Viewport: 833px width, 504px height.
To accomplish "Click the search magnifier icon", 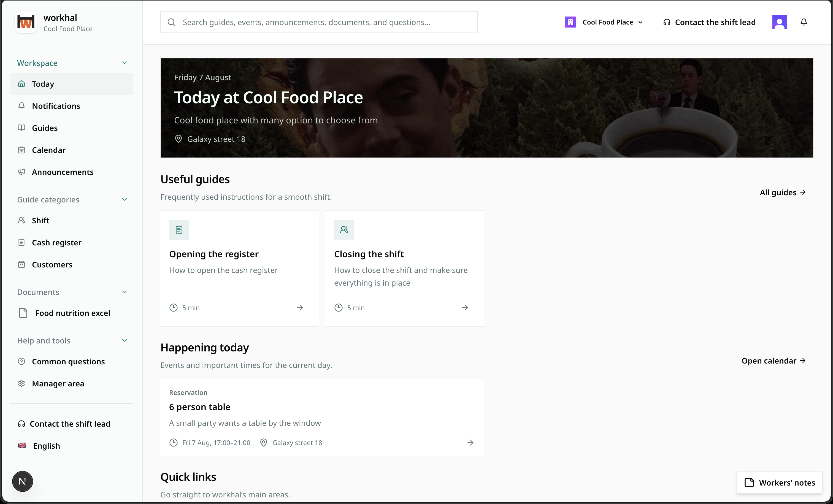I will (x=171, y=22).
